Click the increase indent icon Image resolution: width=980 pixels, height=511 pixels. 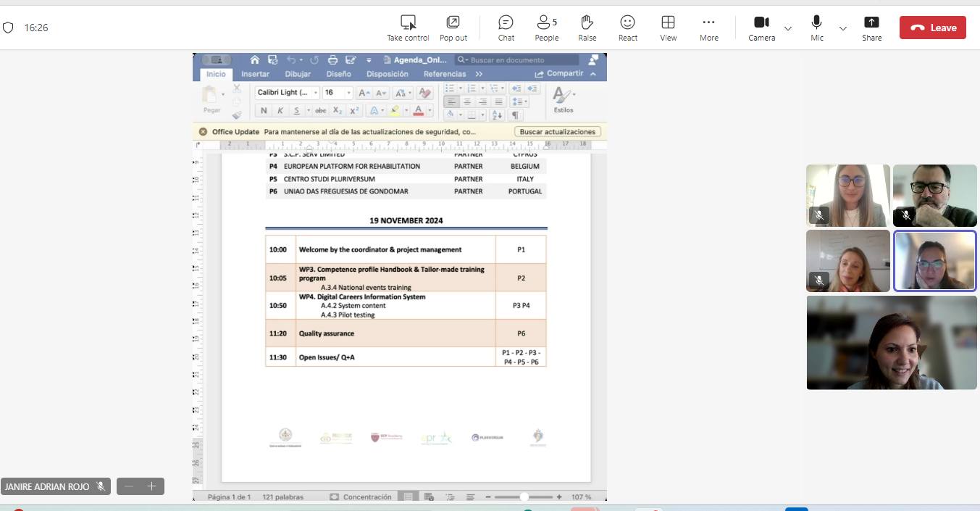coord(533,88)
